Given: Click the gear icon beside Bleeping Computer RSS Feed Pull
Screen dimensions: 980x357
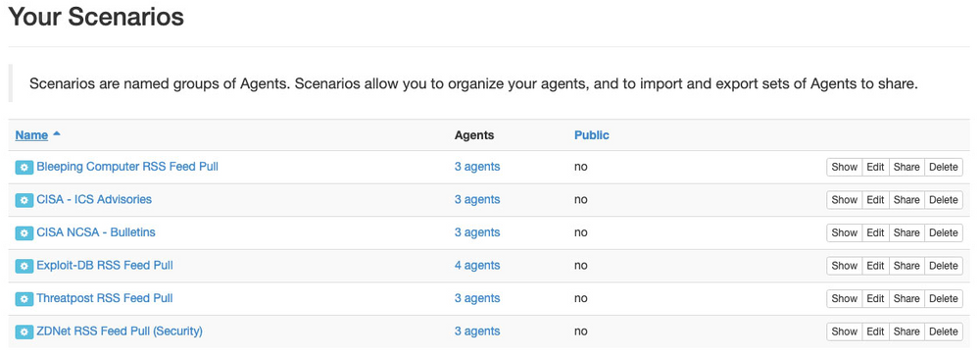Looking at the screenshot, I should tap(24, 168).
